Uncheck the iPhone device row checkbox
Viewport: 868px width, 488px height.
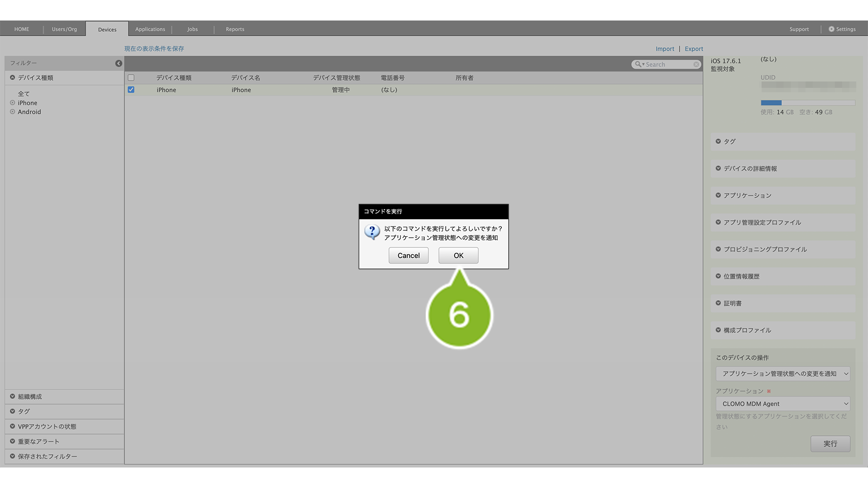click(131, 90)
